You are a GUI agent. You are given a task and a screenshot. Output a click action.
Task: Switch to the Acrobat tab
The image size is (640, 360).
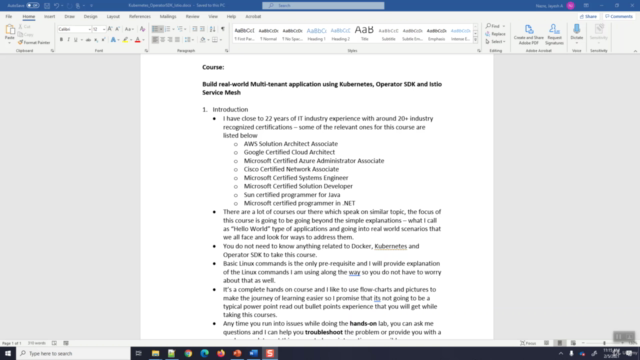[x=253, y=16]
